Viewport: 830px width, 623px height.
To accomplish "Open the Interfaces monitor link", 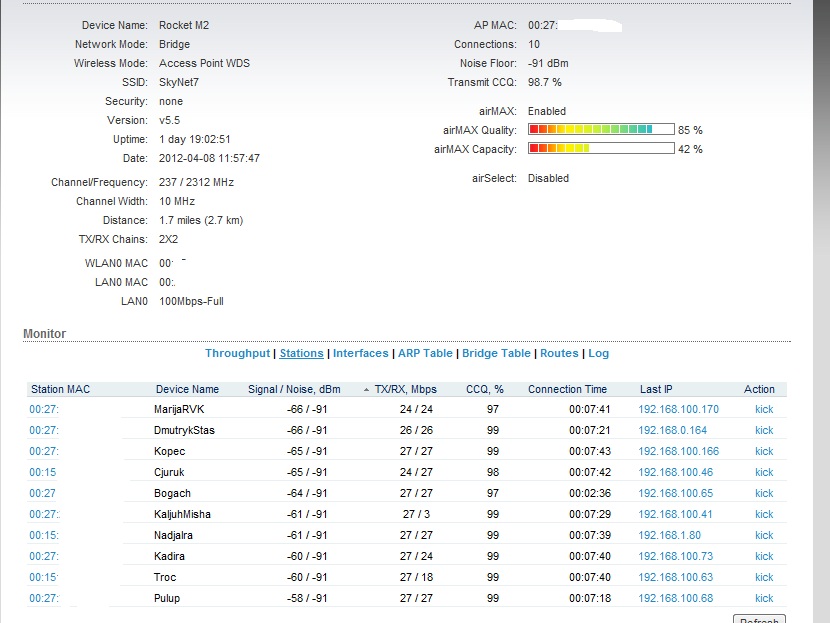I will pos(360,353).
